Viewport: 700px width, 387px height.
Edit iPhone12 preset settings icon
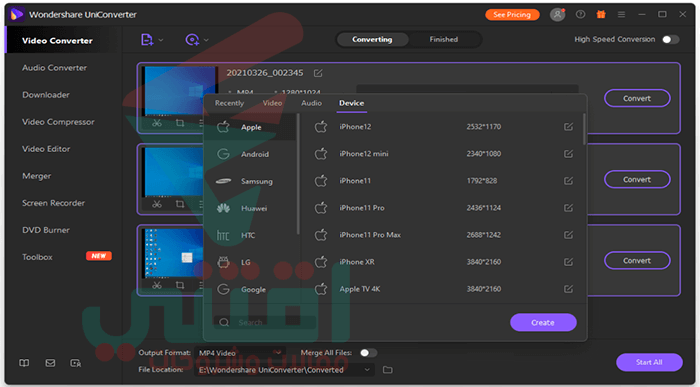(x=568, y=127)
